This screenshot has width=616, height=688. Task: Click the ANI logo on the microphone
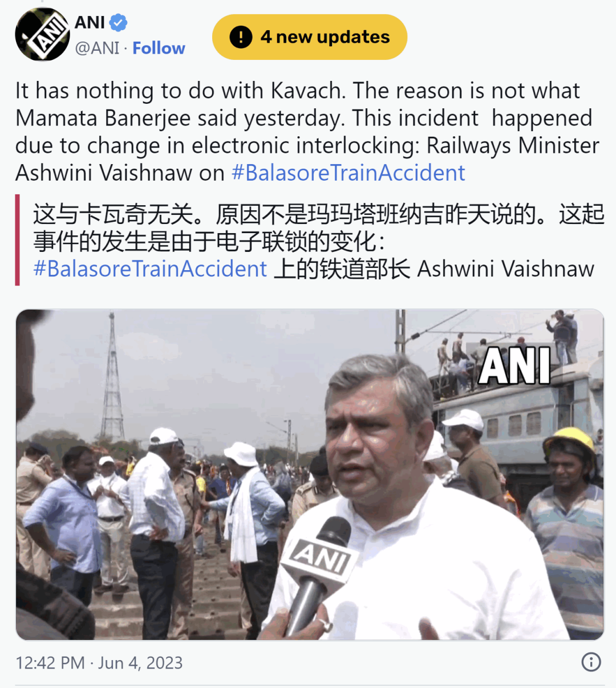pos(321,557)
